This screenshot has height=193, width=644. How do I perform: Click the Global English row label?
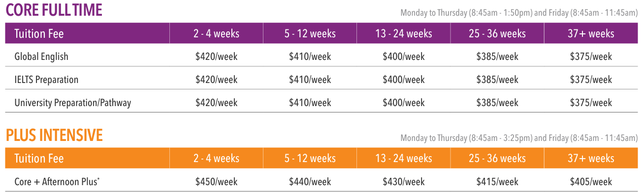41,56
